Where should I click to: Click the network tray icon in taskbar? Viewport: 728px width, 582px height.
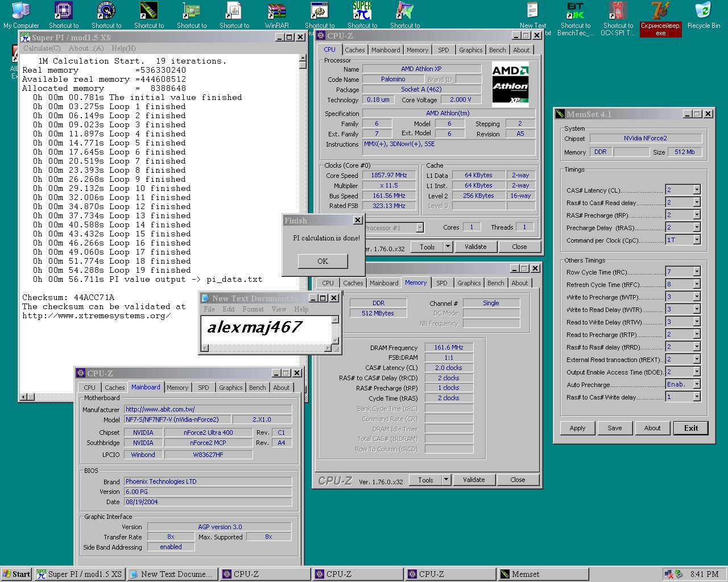668,574
